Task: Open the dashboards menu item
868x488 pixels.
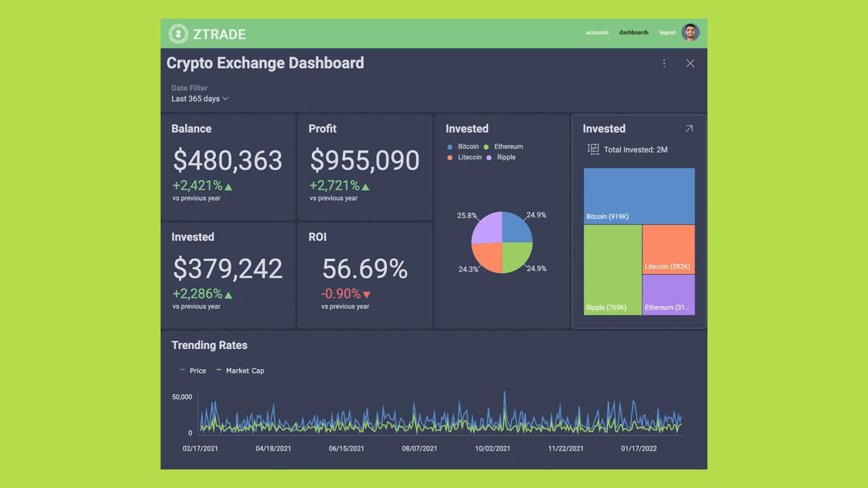Action: coord(633,33)
